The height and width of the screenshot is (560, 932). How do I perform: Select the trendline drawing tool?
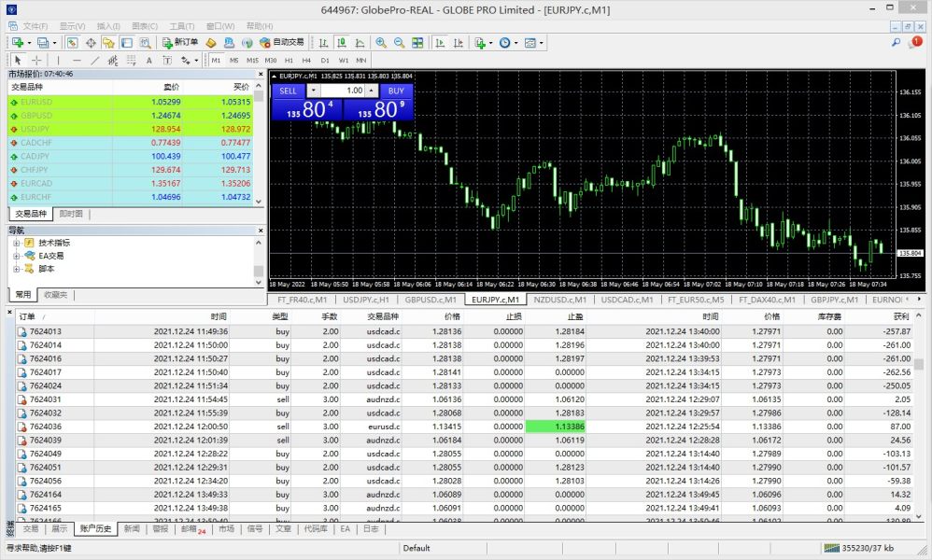(x=96, y=61)
